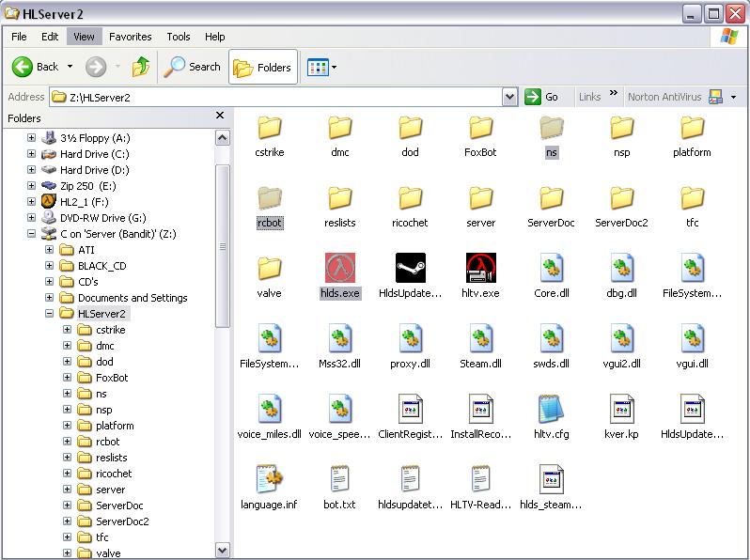Open the View menu
750x560 pixels.
pyautogui.click(x=85, y=37)
